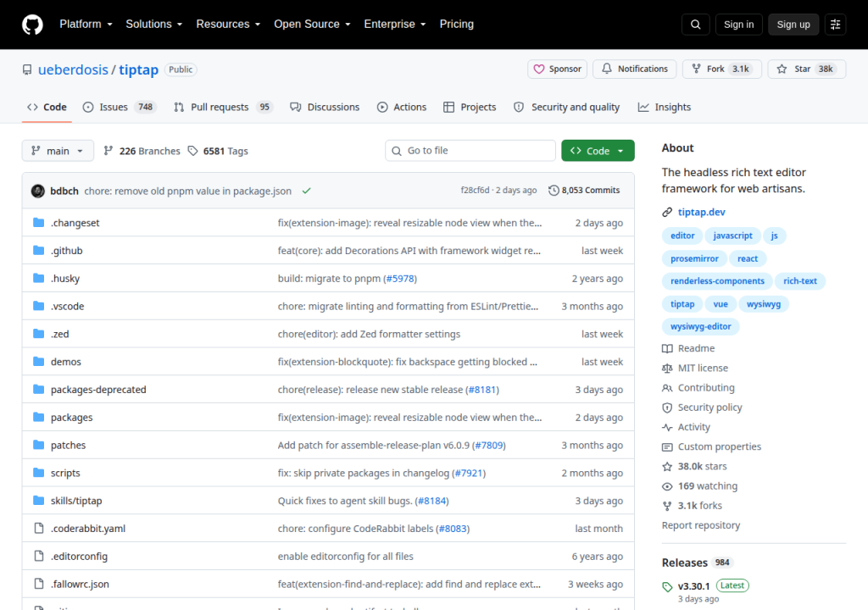Open the Releases 984 heading
The width and height of the screenshot is (868, 610).
tap(697, 563)
